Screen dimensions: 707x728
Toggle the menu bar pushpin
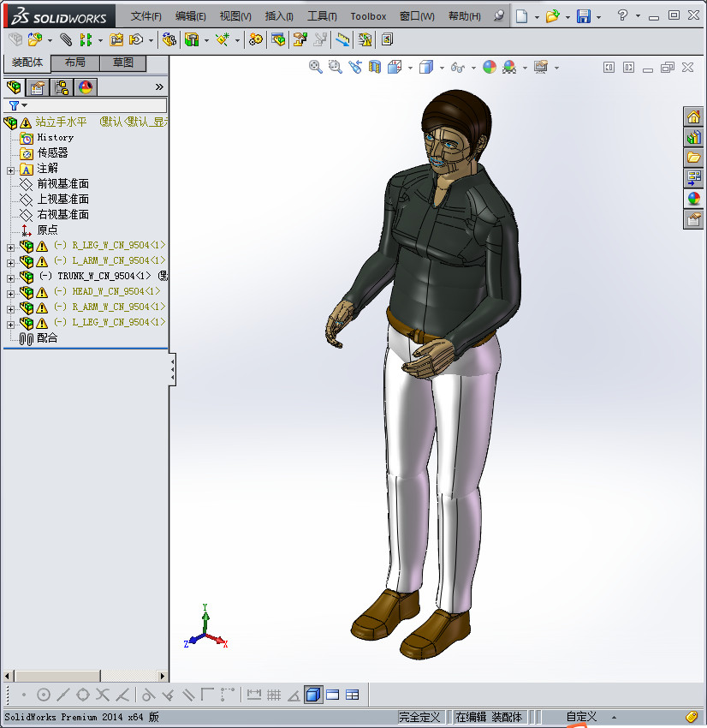[499, 15]
